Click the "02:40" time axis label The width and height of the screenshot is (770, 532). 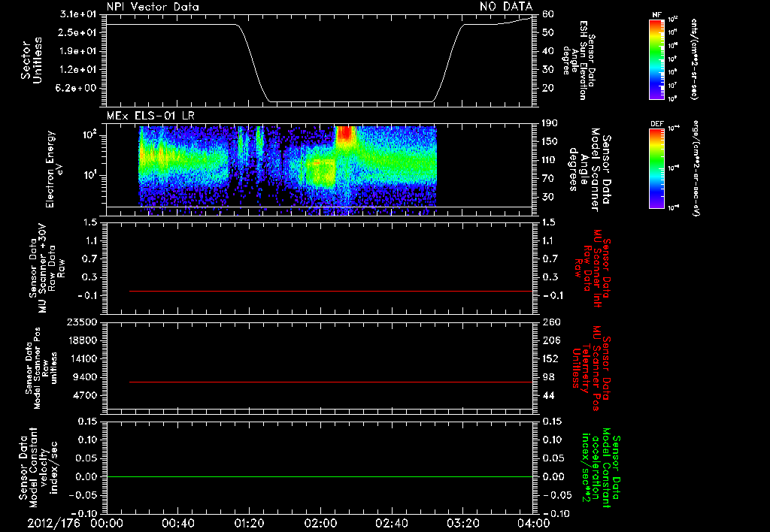[x=391, y=523]
